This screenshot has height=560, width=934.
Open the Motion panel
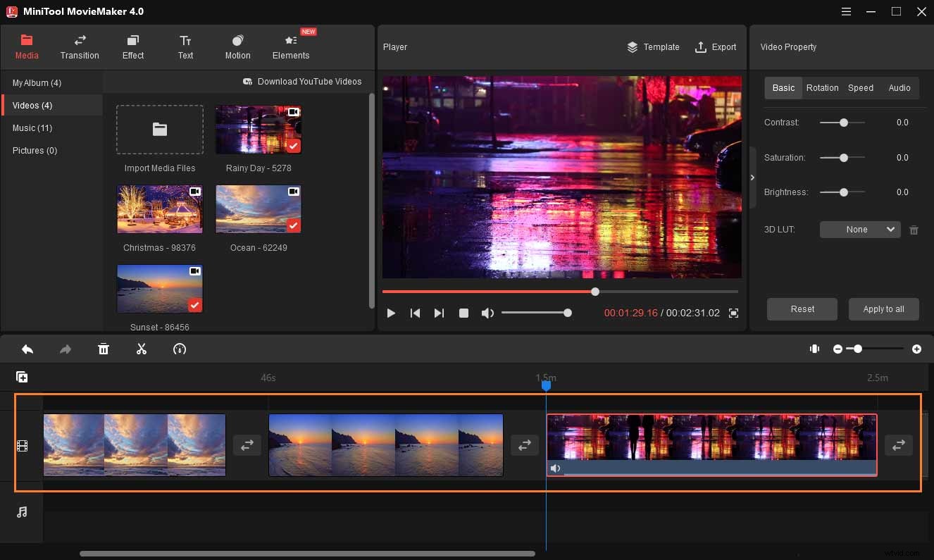pos(237,46)
